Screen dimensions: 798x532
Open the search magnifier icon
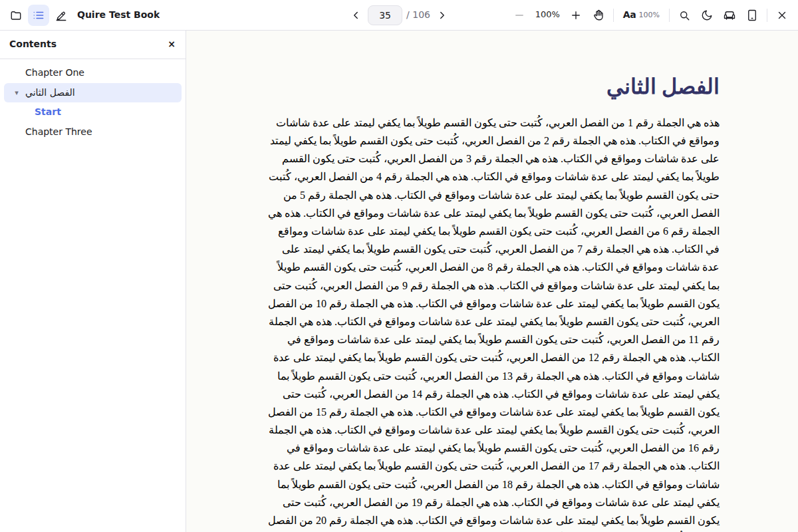tap(684, 15)
